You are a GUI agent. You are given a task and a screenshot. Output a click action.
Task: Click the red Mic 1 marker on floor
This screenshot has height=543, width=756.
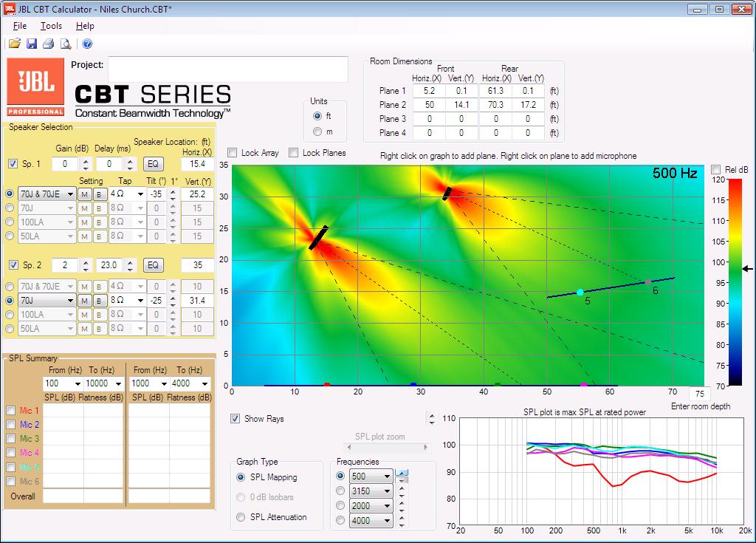coord(327,385)
